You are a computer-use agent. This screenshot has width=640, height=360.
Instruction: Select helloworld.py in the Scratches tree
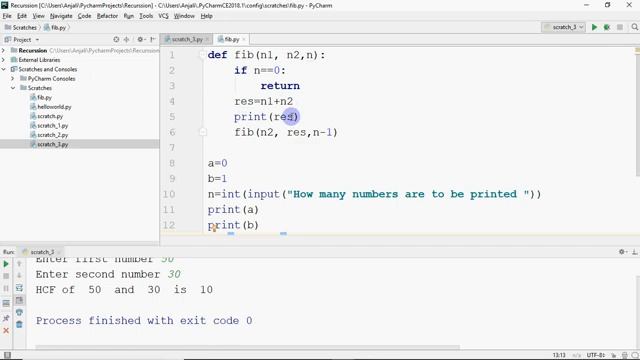[x=54, y=107]
